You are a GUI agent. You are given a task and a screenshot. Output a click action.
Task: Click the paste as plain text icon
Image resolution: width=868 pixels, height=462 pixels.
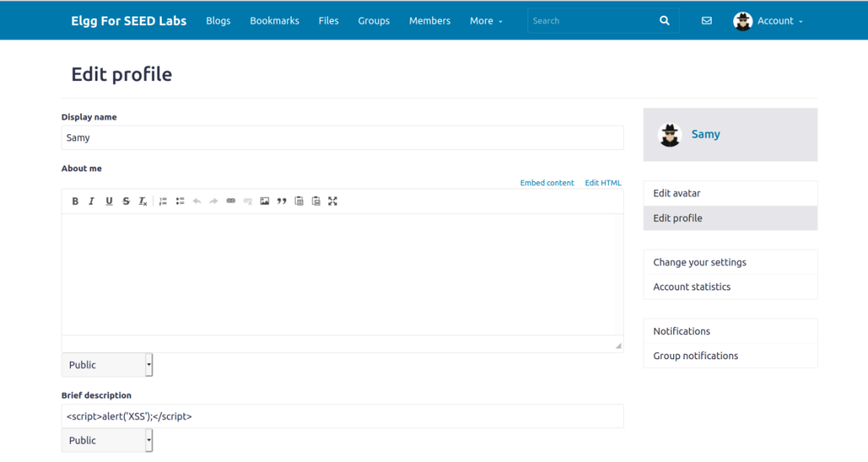coord(299,202)
